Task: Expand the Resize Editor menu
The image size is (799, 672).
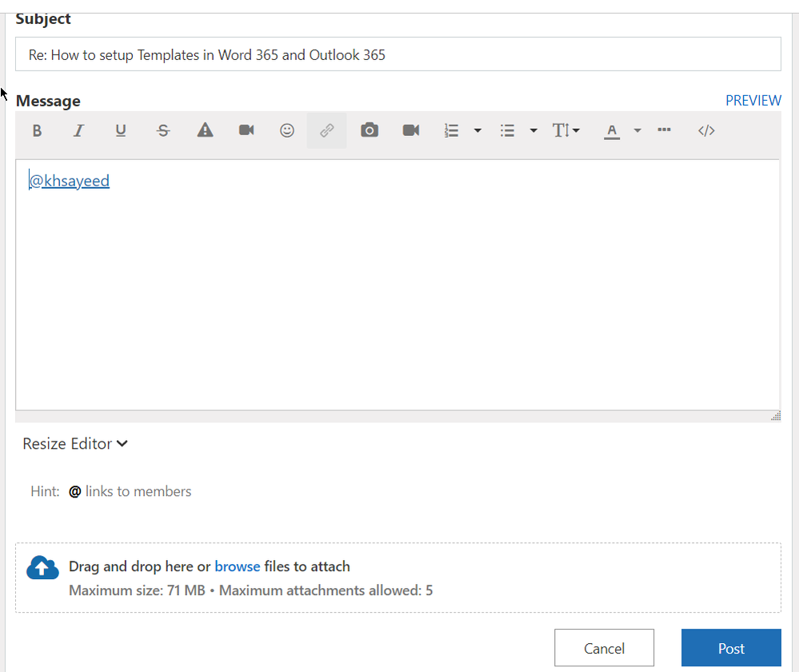Action: click(75, 443)
